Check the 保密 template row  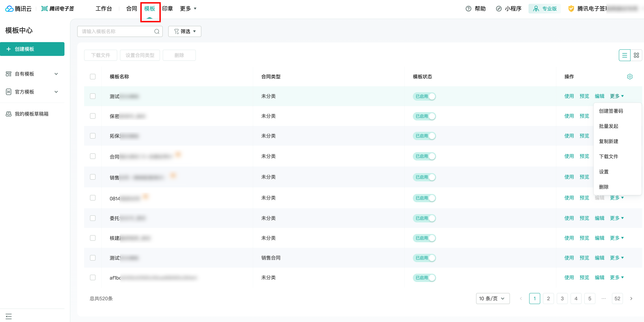[x=93, y=116]
